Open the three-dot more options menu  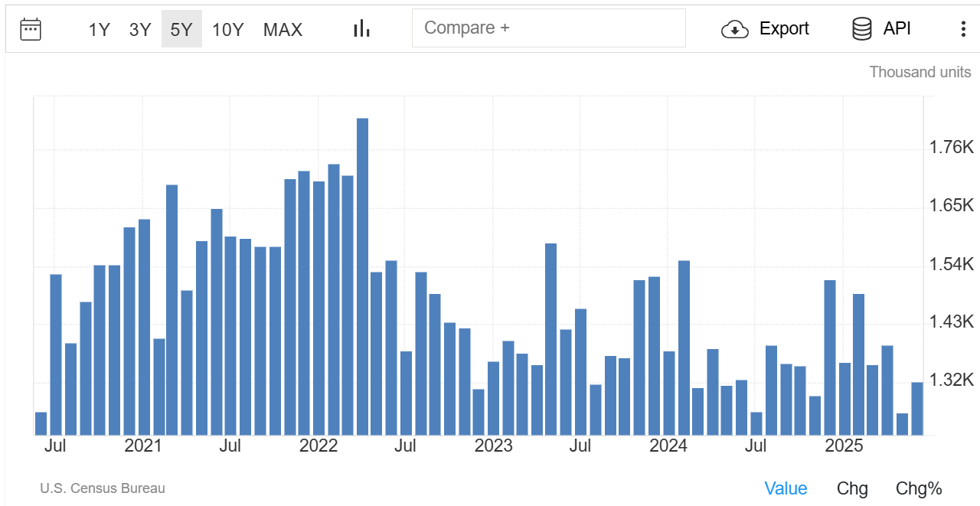[963, 29]
